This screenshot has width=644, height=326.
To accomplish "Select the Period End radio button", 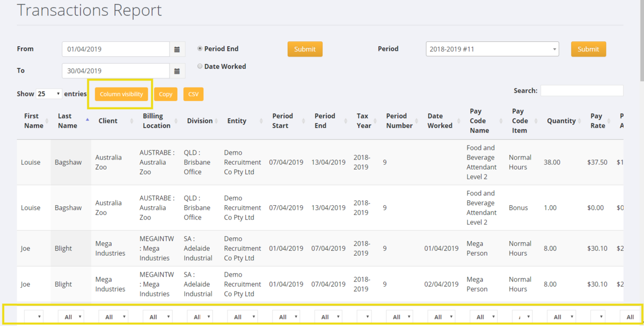I will click(x=200, y=48).
